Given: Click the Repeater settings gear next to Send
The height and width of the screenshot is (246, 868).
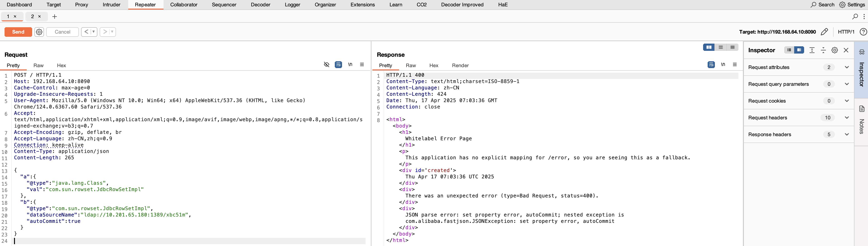Looking at the screenshot, I should point(39,32).
